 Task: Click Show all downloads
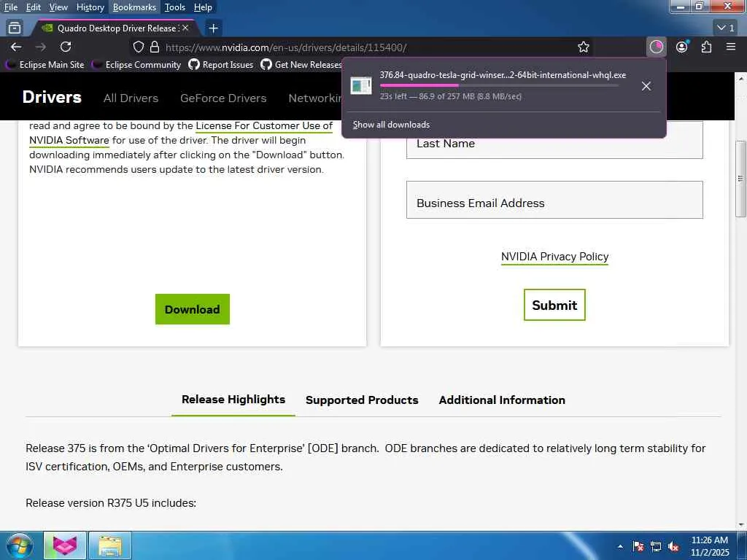pos(391,125)
